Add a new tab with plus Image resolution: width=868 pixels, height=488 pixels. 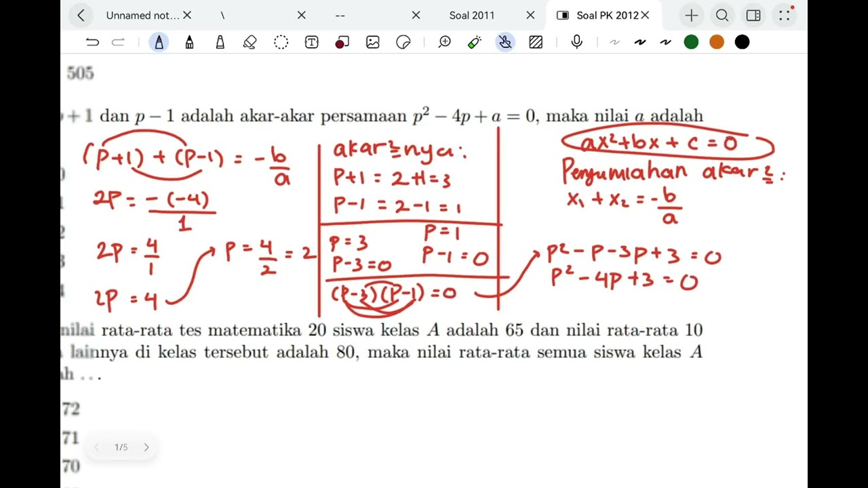[691, 15]
